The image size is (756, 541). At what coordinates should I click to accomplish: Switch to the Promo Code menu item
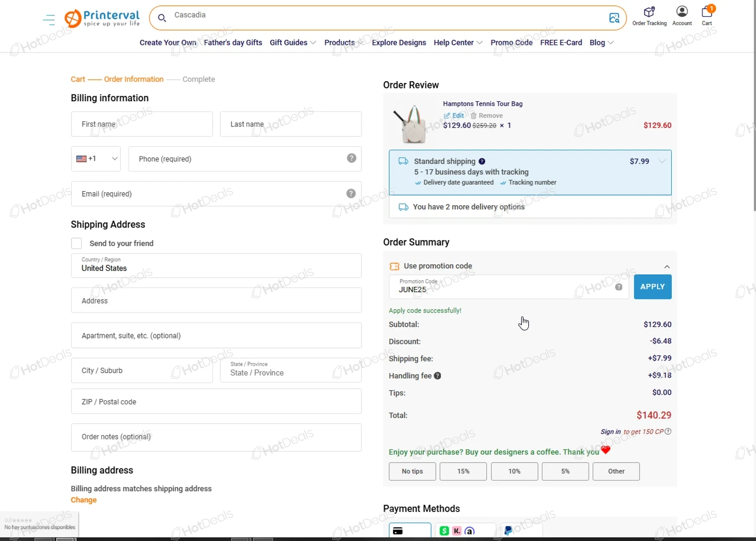[x=511, y=42]
